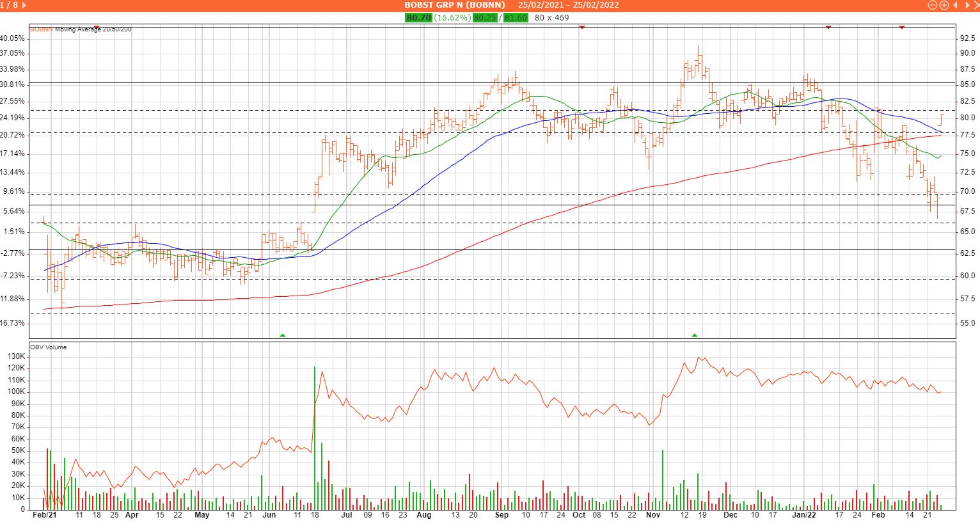The height and width of the screenshot is (522, 980).
Task: Click the BOBST GRP N (BOBNN) title
Action: [x=455, y=5]
